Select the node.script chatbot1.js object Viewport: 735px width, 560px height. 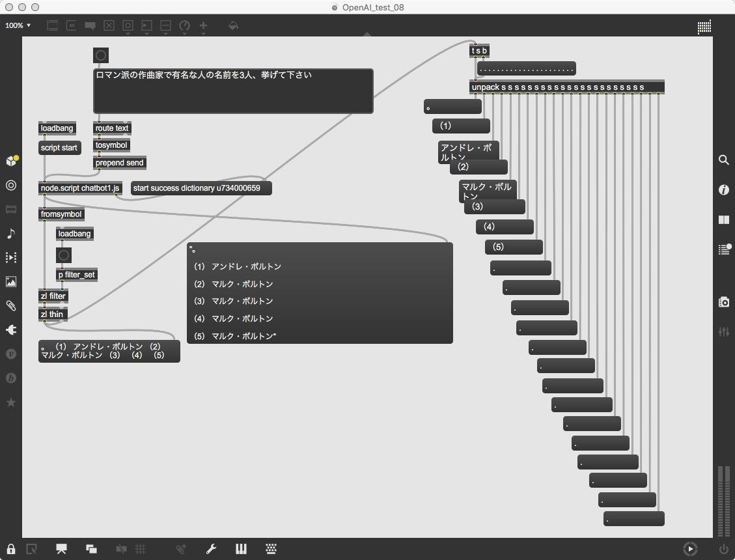(x=80, y=188)
